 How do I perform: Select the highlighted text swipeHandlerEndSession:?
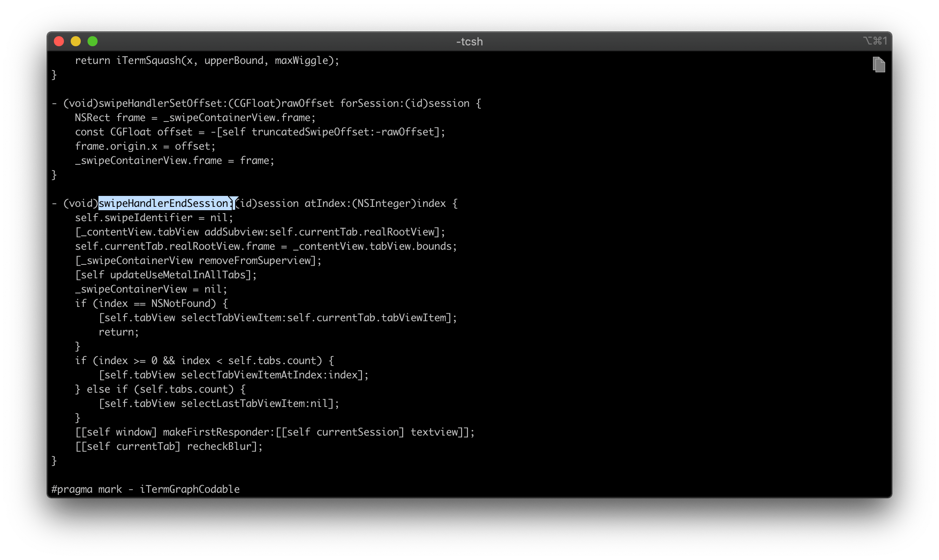[166, 203]
